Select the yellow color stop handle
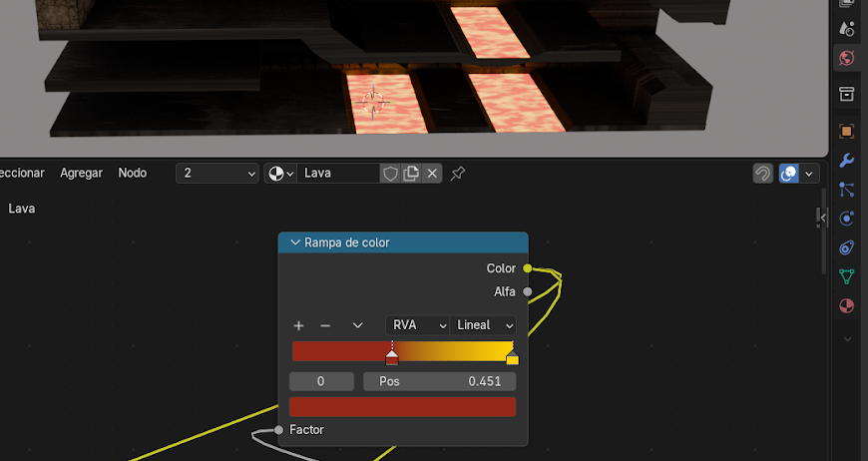Screen dimensions: 868x461 coord(513,357)
